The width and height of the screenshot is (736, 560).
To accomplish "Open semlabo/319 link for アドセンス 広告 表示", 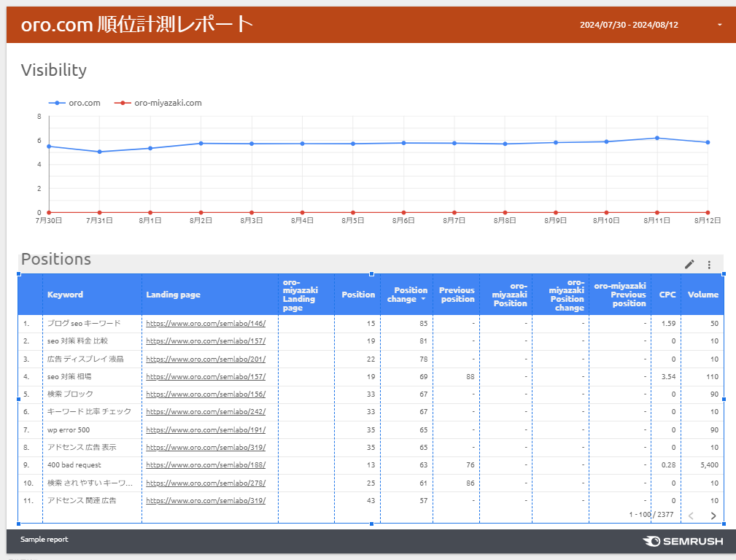I will 206,447.
